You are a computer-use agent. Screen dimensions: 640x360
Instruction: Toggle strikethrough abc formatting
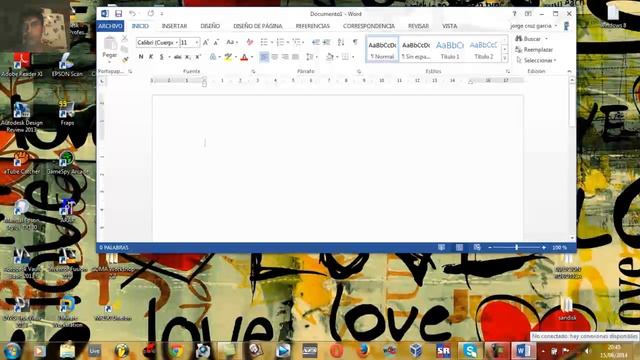coord(177,57)
